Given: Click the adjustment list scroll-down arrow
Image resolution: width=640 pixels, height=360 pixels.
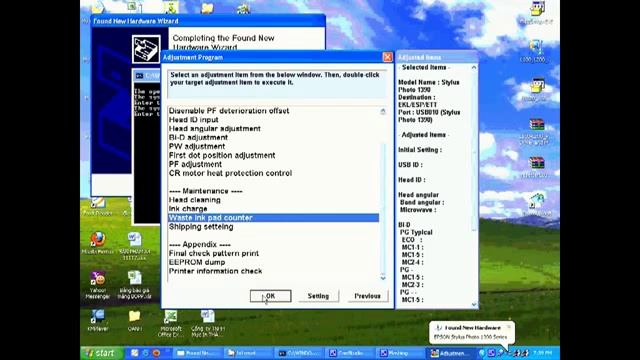Looking at the screenshot, I should pos(383,278).
